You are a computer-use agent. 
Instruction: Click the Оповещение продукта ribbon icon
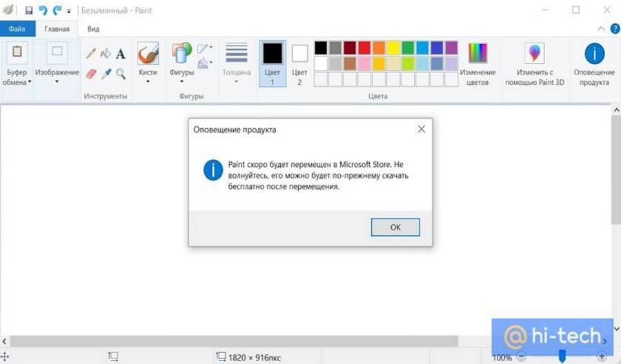coord(595,53)
